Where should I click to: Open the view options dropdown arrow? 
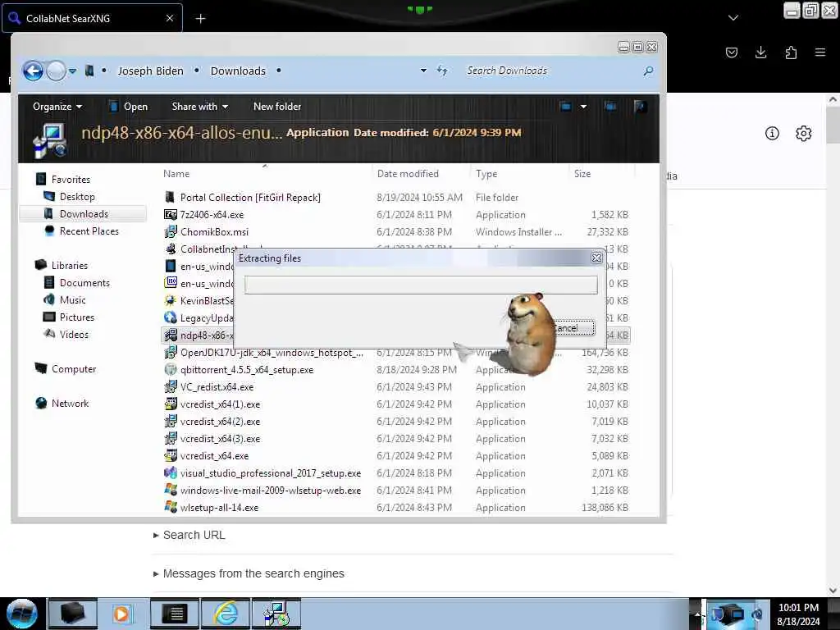[x=583, y=107]
